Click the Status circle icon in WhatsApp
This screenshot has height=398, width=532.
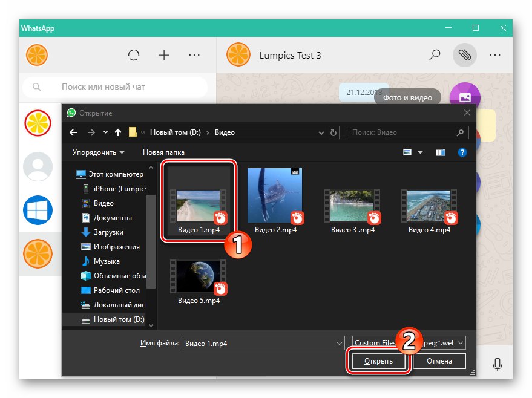click(133, 55)
